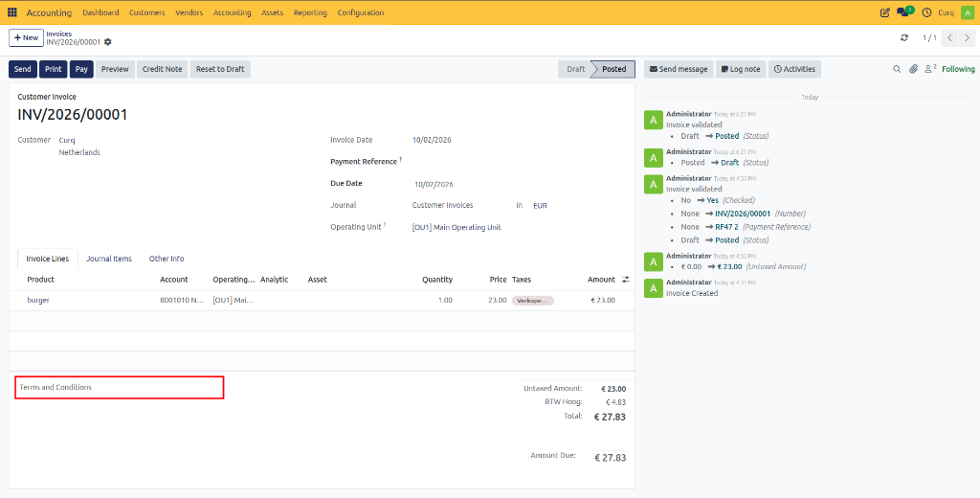Viewport: 980px width, 498px height.
Task: Click the RF47 2 payment reference text
Action: tap(727, 227)
